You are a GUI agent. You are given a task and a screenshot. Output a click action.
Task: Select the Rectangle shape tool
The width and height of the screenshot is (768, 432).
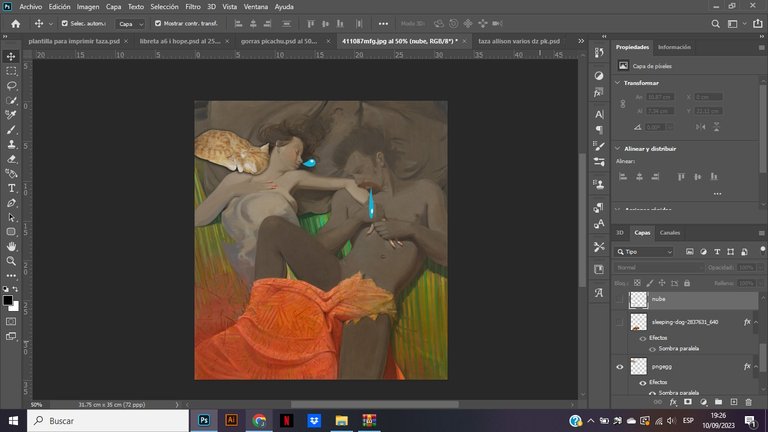coord(11,232)
